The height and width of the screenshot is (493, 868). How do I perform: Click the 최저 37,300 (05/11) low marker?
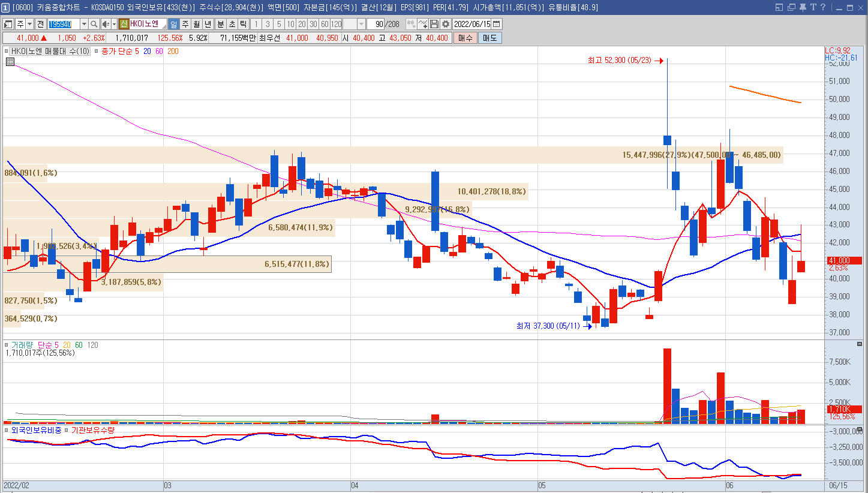[x=554, y=326]
